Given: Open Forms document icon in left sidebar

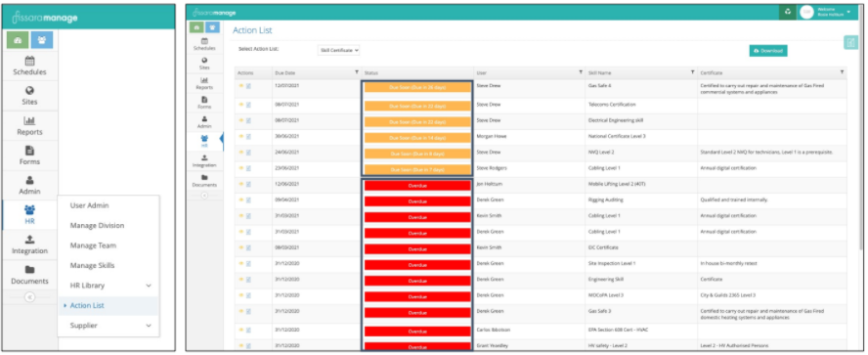Looking at the screenshot, I should (29, 151).
